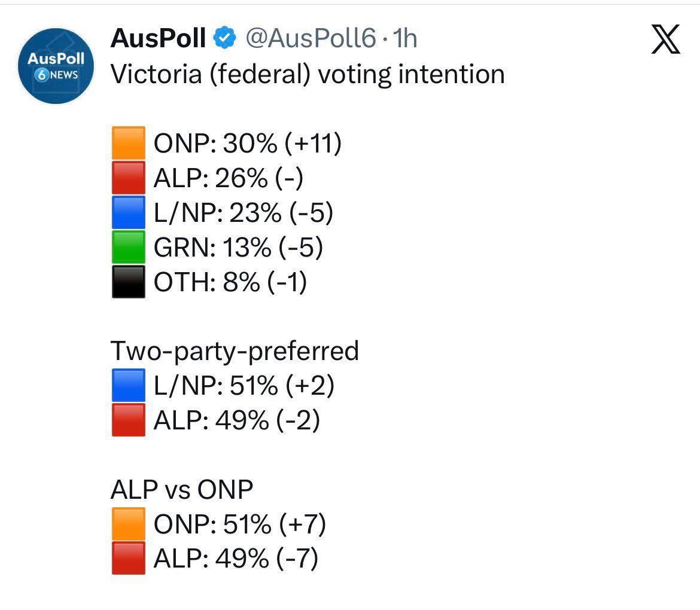Click the 'Victoria (federal) voting intention' heading text
700x610 pixels.
coord(308,74)
